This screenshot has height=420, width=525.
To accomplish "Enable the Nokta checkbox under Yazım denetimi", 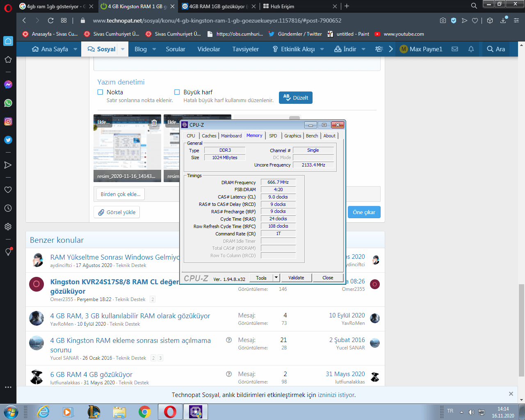I will [100, 92].
